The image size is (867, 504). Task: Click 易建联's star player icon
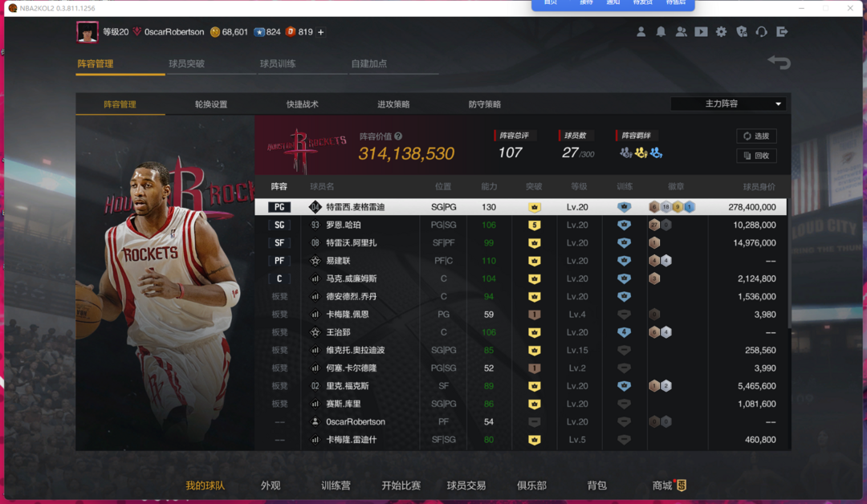click(x=315, y=261)
